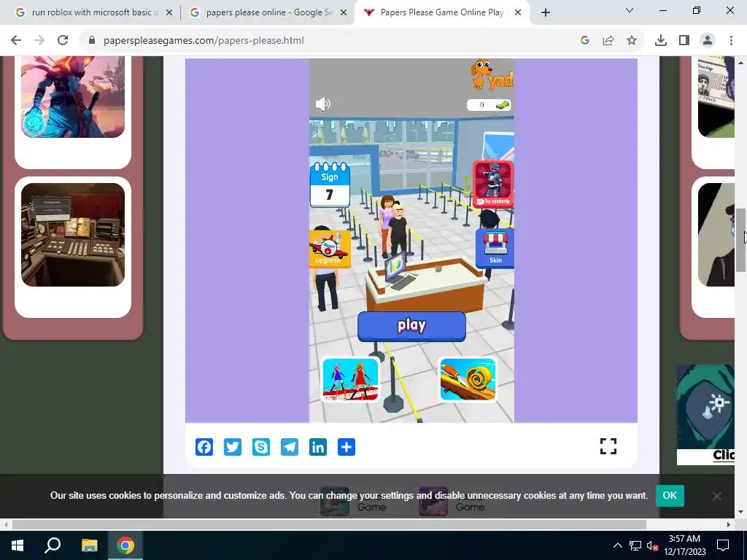The height and width of the screenshot is (560, 747).
Task: Share the page via Skype
Action: [x=261, y=447]
